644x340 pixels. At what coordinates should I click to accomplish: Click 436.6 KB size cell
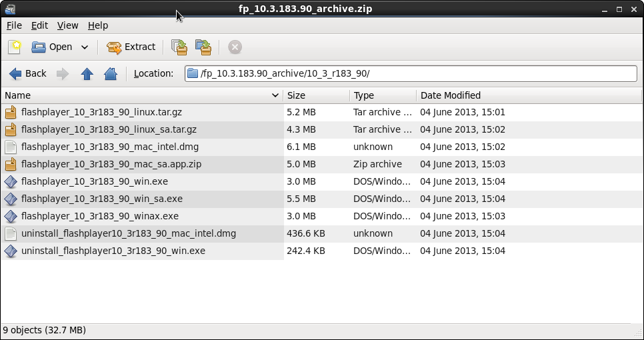(x=305, y=233)
